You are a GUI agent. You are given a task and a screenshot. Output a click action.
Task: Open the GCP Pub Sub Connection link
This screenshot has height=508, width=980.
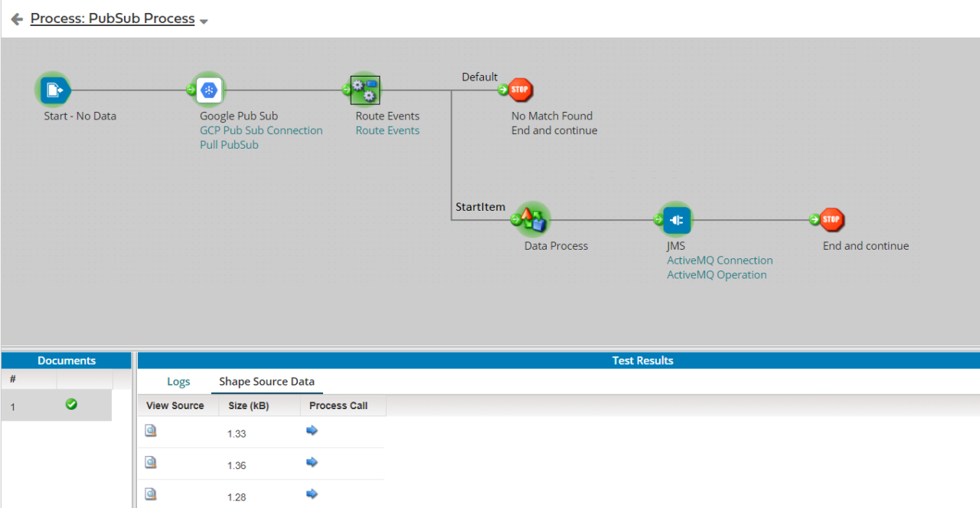(x=261, y=129)
